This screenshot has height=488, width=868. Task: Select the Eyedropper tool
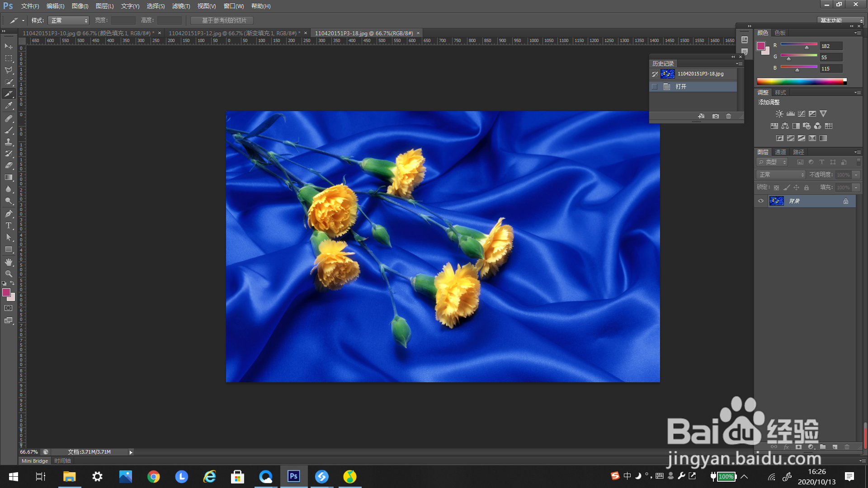point(9,106)
